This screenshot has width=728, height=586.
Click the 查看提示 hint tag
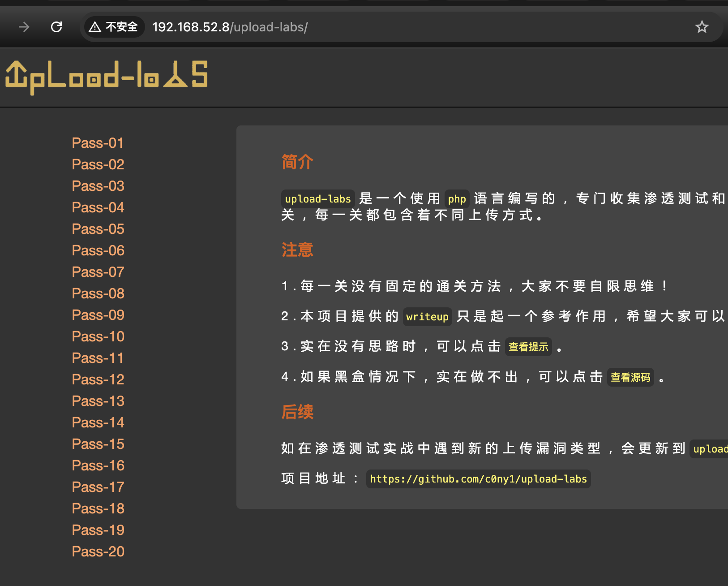point(528,347)
